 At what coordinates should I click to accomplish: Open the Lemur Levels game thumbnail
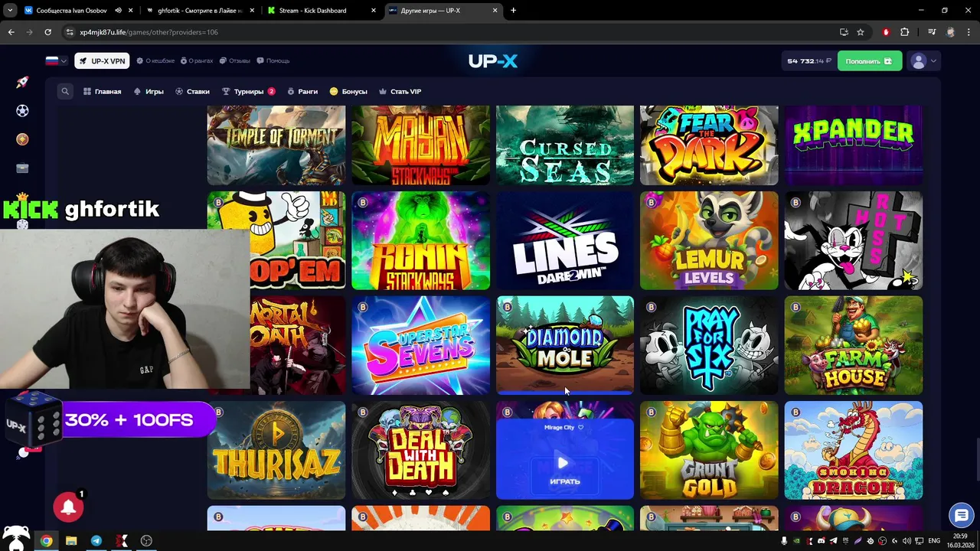[709, 241]
